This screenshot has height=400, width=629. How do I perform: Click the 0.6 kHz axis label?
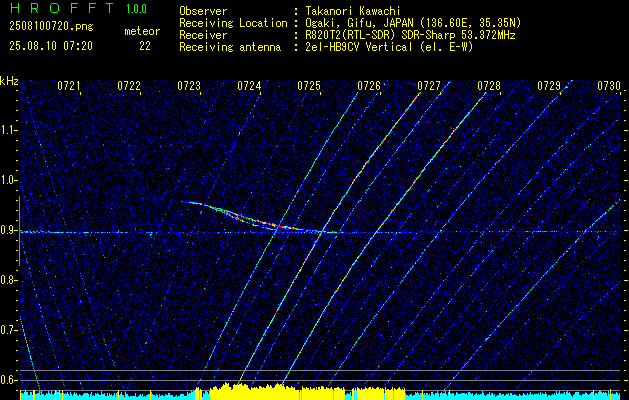(8, 380)
